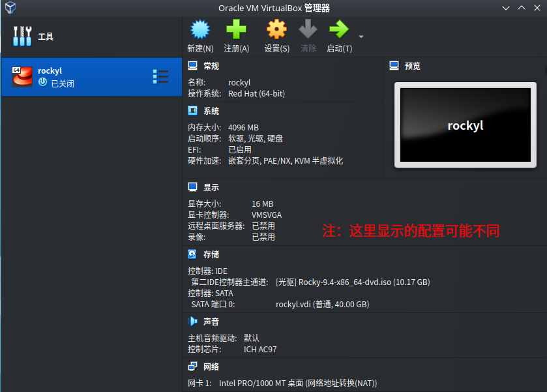The height and width of the screenshot is (392, 547).
Task: Click the 新建(N) new VM icon
Action: point(200,29)
